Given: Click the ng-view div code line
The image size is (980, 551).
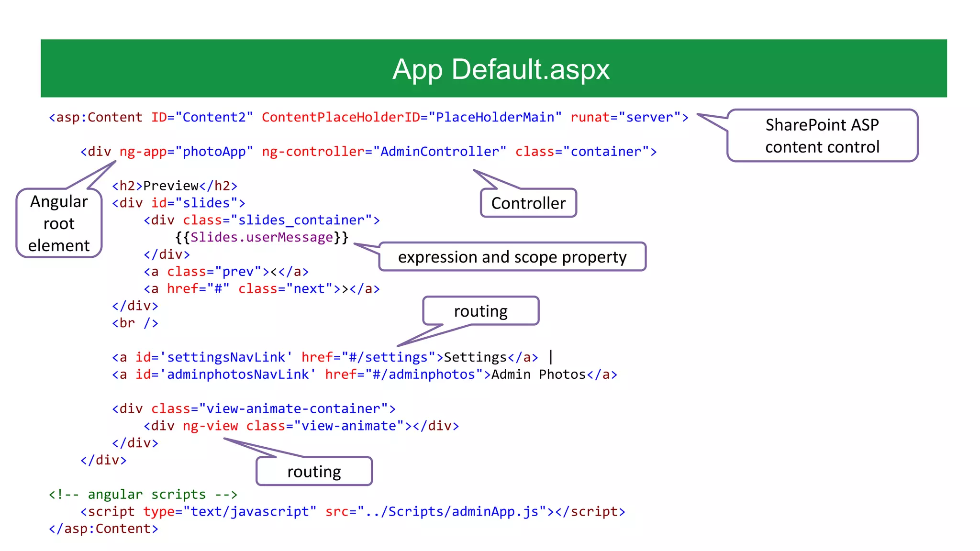Looking at the screenshot, I should click(301, 426).
